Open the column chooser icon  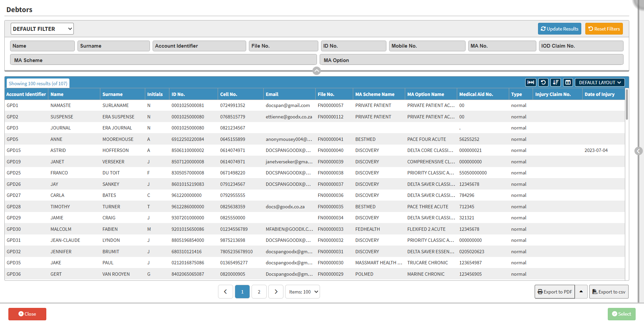coord(568,83)
